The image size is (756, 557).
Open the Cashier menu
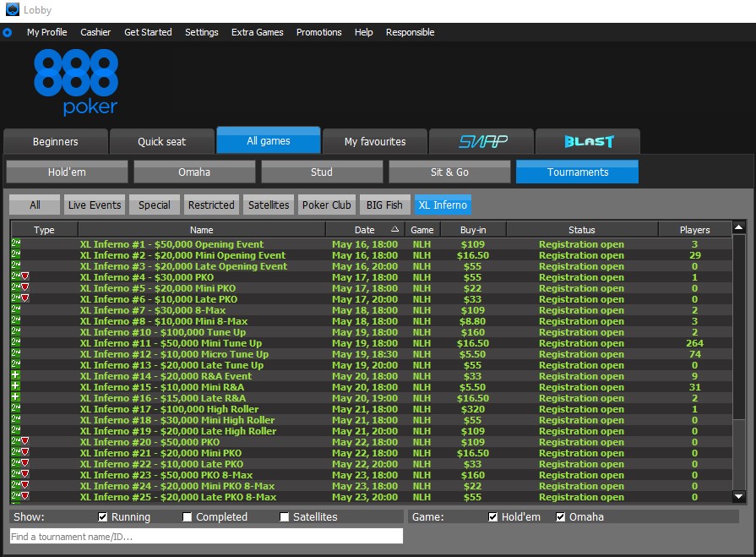[x=95, y=32]
